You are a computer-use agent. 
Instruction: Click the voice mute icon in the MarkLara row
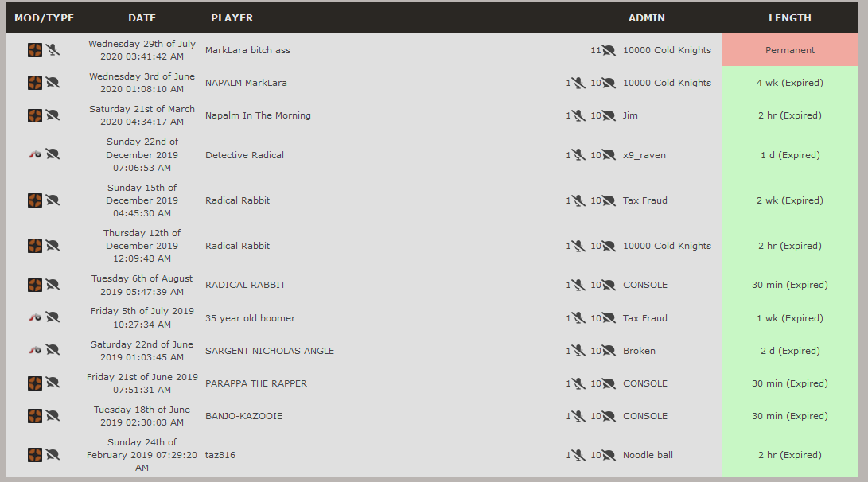click(x=53, y=50)
